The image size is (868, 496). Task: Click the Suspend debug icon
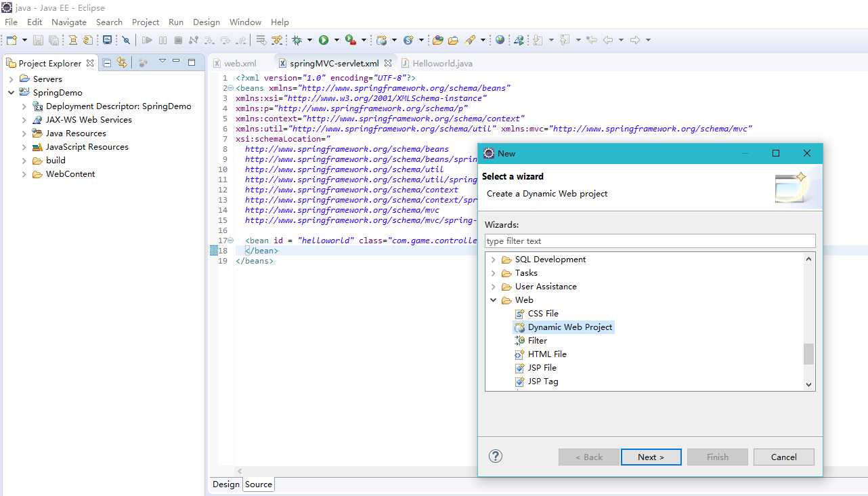click(162, 40)
